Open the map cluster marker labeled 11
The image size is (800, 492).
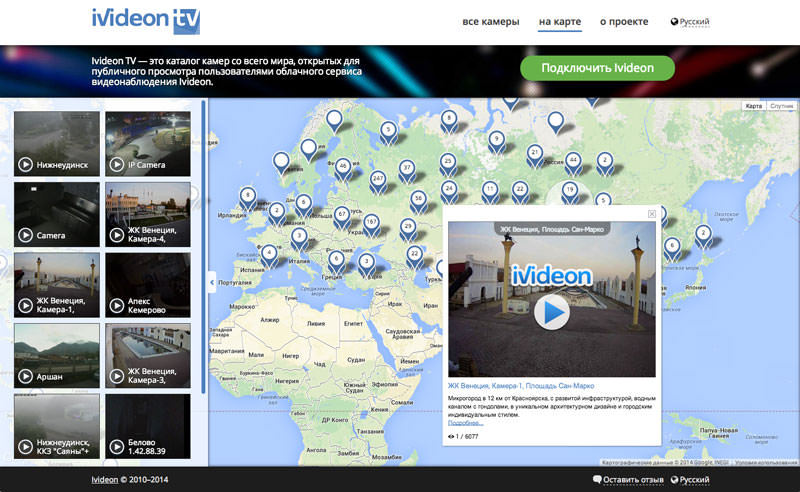(490, 191)
